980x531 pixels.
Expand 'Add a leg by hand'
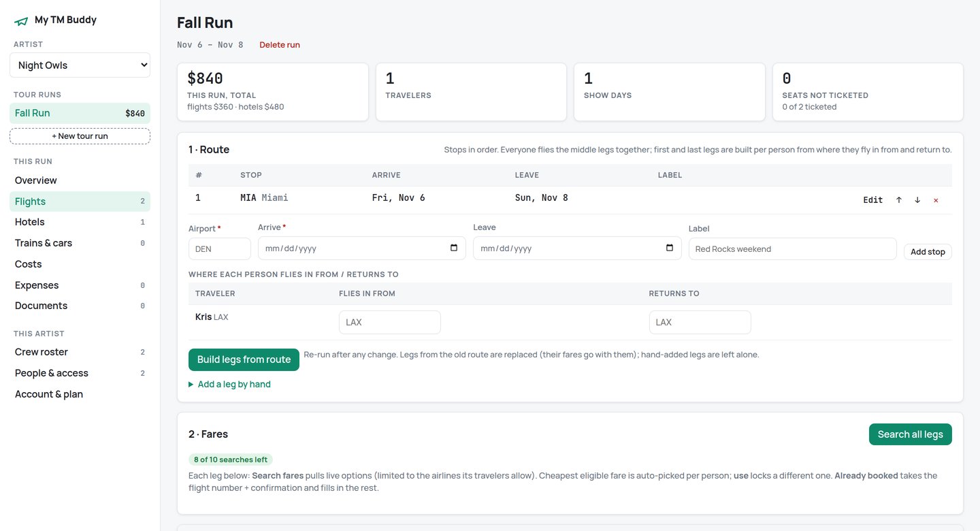pos(229,384)
